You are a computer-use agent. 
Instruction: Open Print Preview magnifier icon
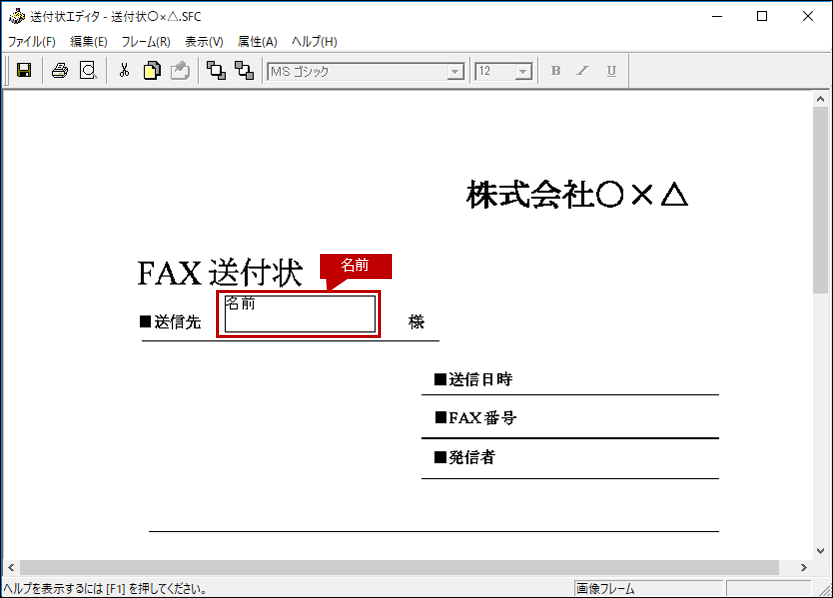click(x=88, y=70)
